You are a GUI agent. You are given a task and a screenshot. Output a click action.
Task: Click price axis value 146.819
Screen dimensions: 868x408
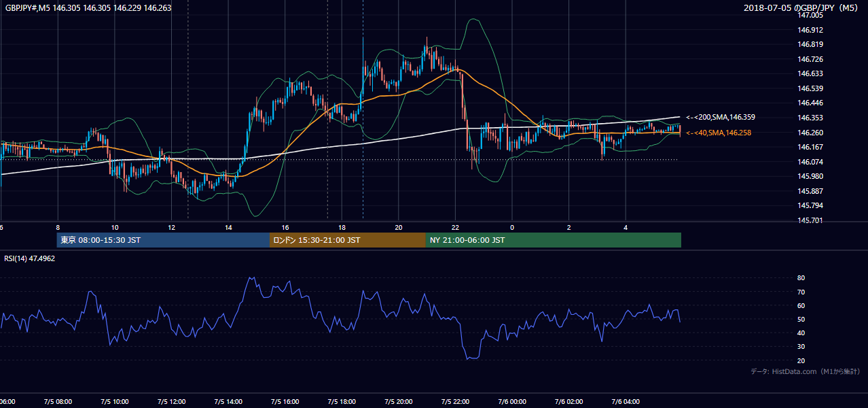point(811,44)
